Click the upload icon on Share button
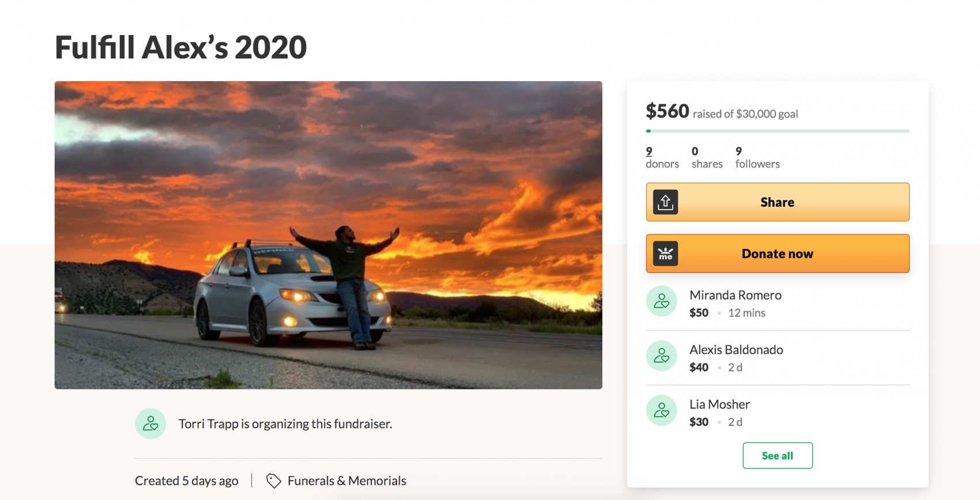 point(665,202)
